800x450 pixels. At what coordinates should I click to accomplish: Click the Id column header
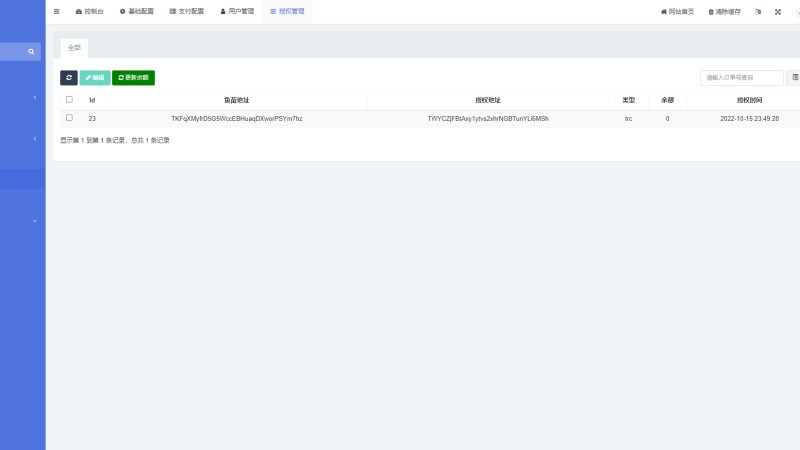click(92, 101)
